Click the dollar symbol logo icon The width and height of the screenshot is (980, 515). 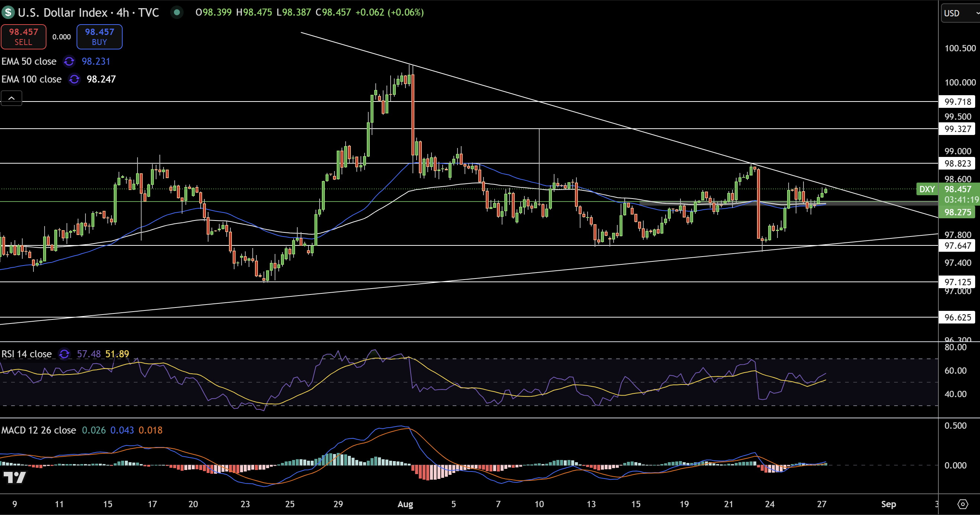pos(8,13)
